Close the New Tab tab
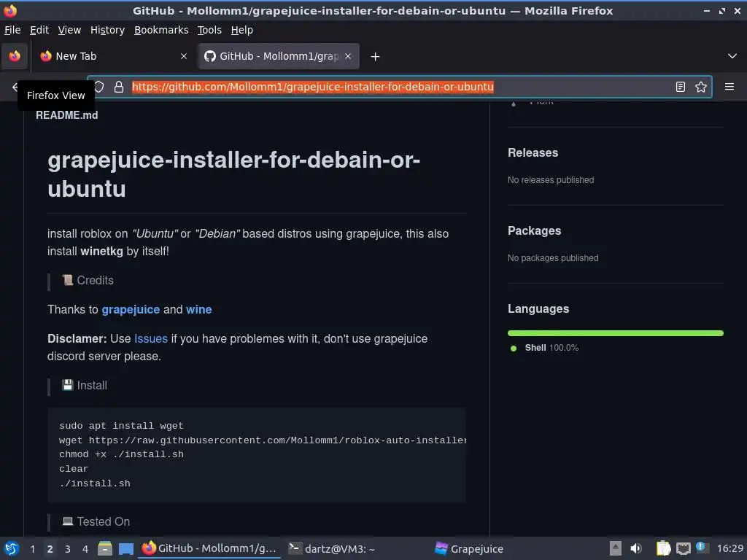 click(183, 56)
